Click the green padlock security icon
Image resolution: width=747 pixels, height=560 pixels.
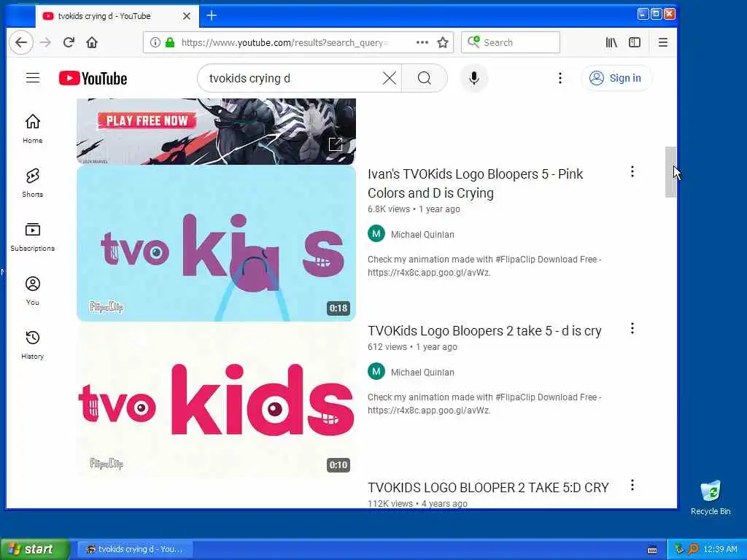(x=170, y=42)
